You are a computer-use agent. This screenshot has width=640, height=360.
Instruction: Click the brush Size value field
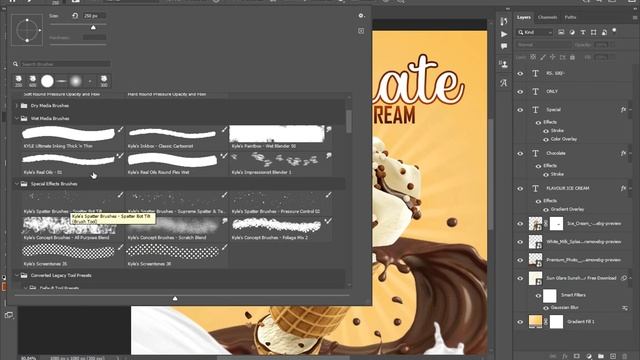(94, 16)
